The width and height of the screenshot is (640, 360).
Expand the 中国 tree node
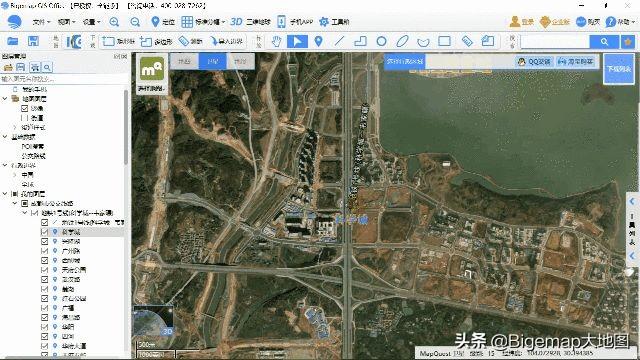pyautogui.click(x=15, y=175)
